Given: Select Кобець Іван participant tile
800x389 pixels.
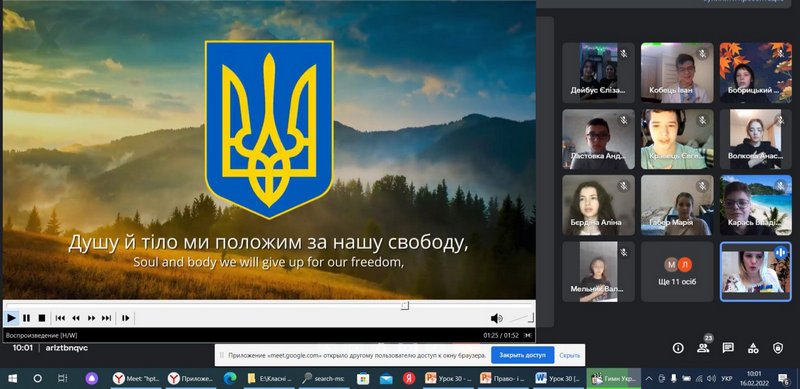Looking at the screenshot, I should [677, 73].
